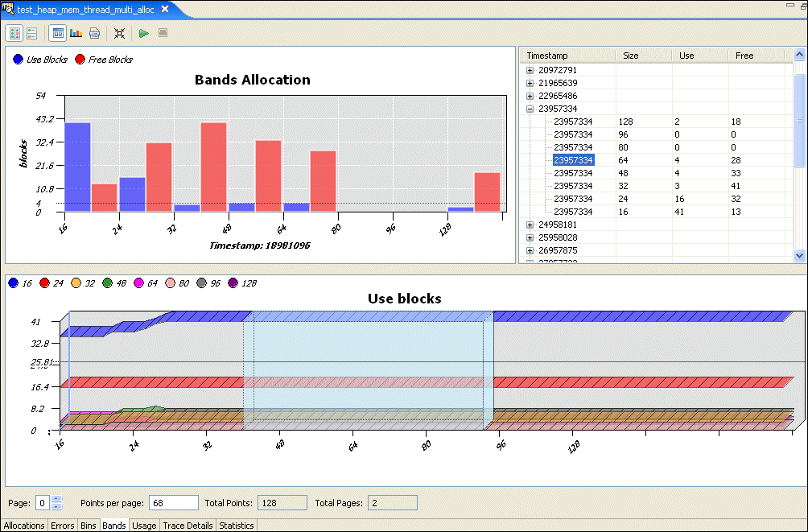Expand the 20972791 timestamp row
Image resolution: width=808 pixels, height=532 pixels.
pos(530,70)
